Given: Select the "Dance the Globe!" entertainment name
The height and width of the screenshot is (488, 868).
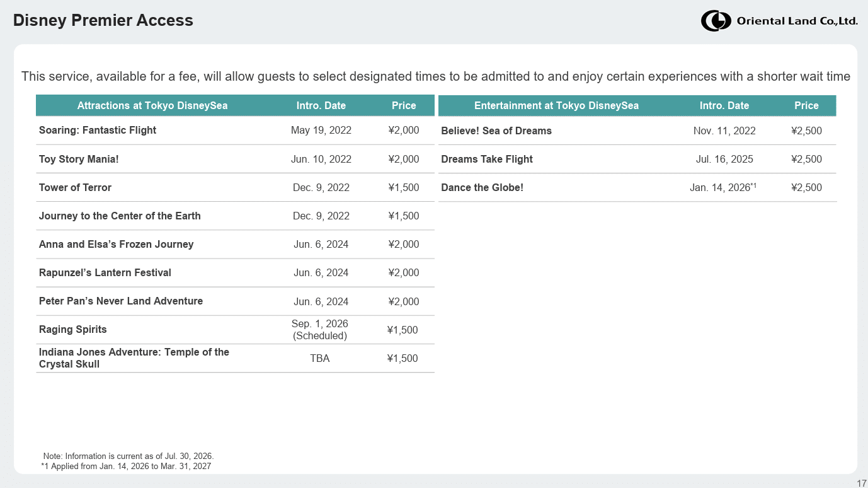Looking at the screenshot, I should pyautogui.click(x=483, y=187).
